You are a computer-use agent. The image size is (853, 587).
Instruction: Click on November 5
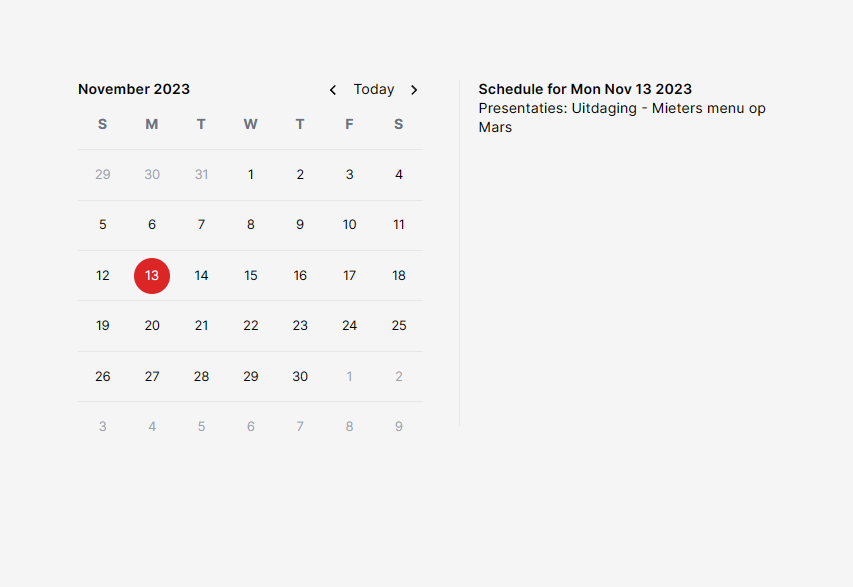(x=103, y=225)
